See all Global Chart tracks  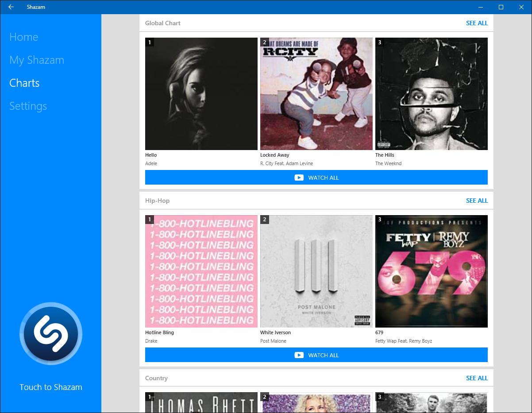(x=477, y=23)
